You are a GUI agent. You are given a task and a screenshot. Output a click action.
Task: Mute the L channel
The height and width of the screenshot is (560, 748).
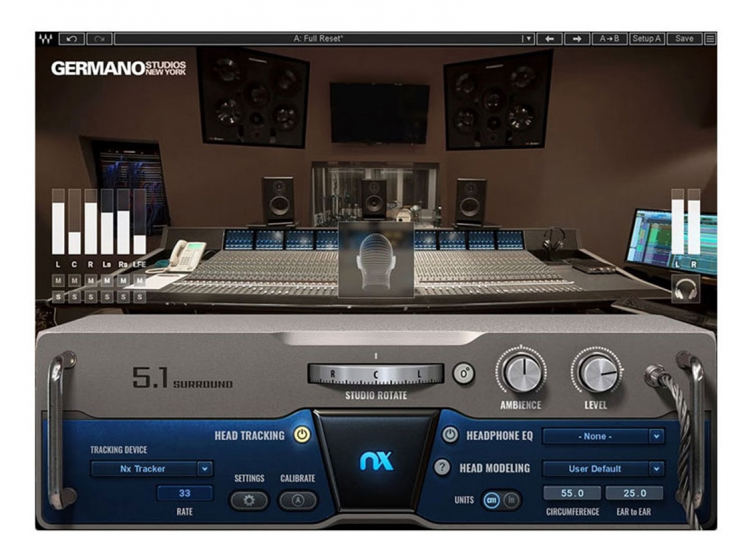(x=59, y=281)
